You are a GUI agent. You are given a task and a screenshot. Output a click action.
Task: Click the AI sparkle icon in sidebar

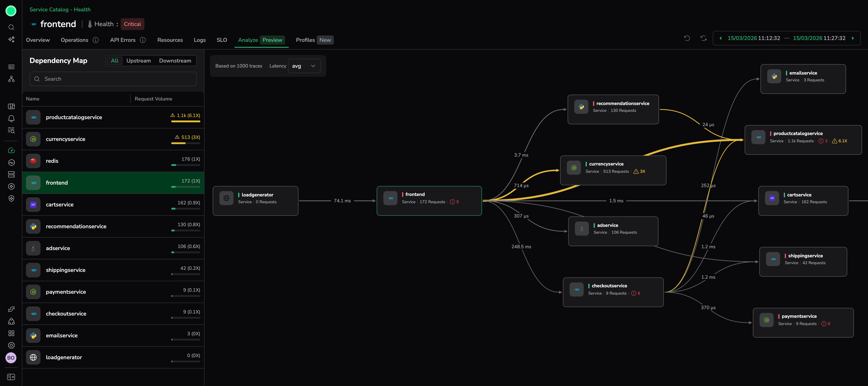[x=11, y=39]
